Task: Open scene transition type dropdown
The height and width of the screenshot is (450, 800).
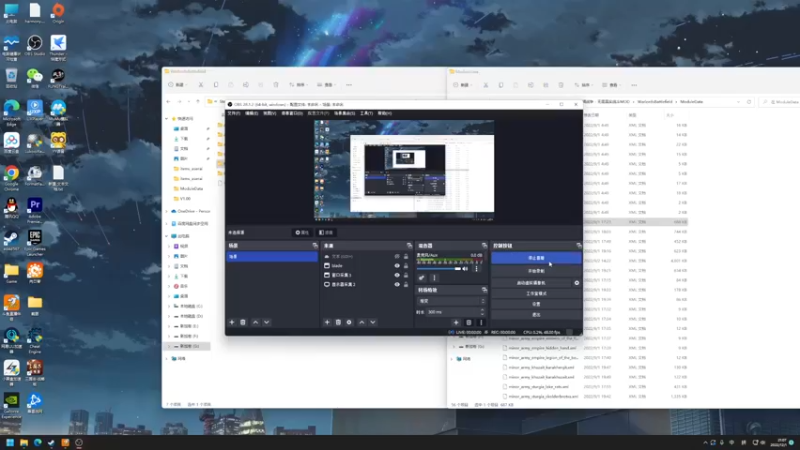Action: point(452,300)
